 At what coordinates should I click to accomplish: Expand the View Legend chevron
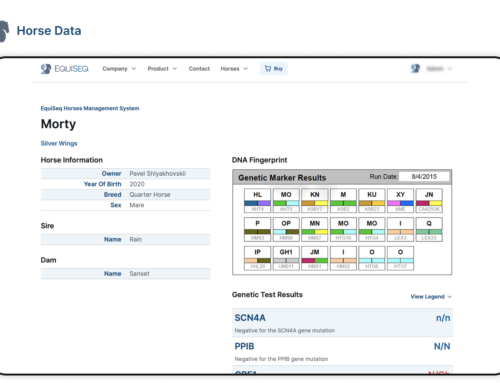(450, 297)
